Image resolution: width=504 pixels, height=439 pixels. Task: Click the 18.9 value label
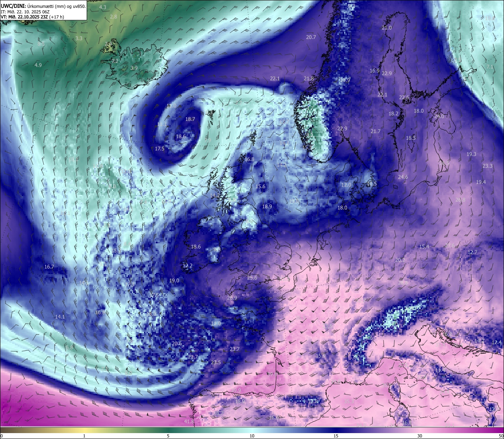pos(267,206)
